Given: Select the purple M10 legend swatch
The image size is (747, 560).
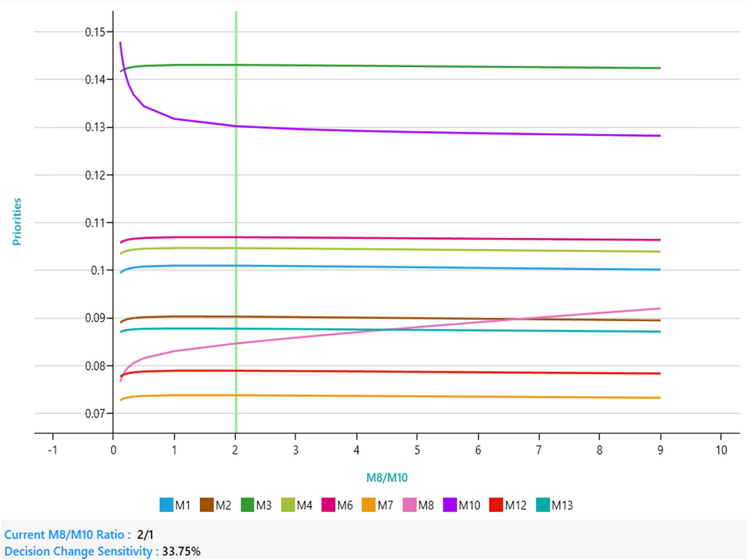Looking at the screenshot, I should point(450,505).
